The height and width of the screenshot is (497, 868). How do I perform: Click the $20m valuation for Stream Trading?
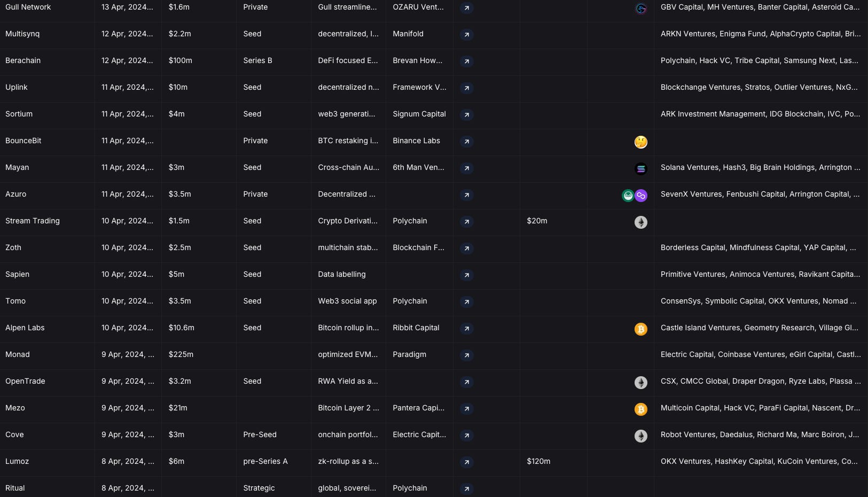(x=537, y=221)
